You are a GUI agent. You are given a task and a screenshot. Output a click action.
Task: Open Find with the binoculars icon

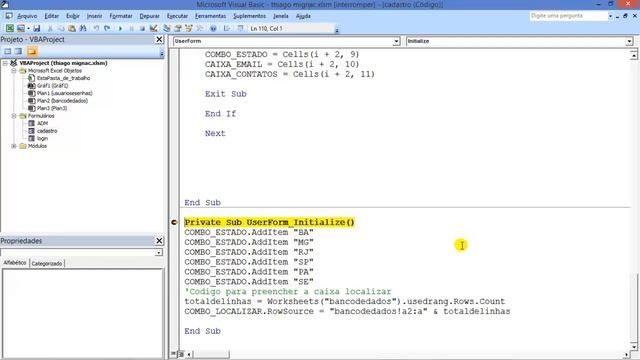click(83, 29)
